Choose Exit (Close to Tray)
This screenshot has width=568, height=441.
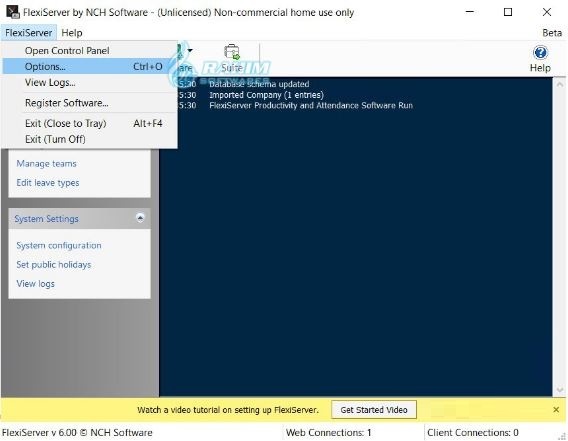[89, 124]
